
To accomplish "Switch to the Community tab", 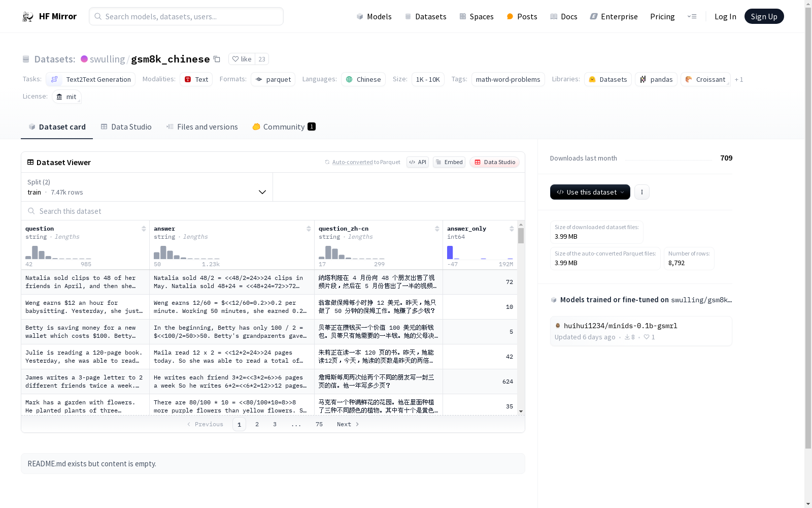I will pos(284,127).
